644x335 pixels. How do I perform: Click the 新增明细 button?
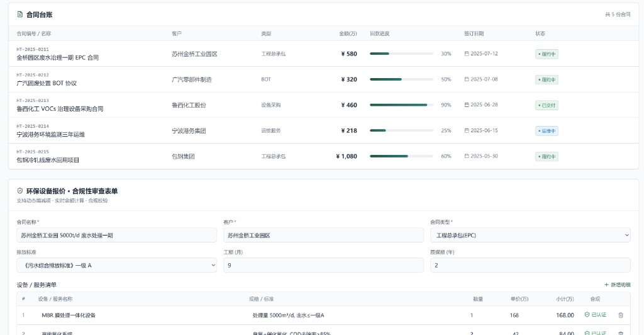(618, 285)
